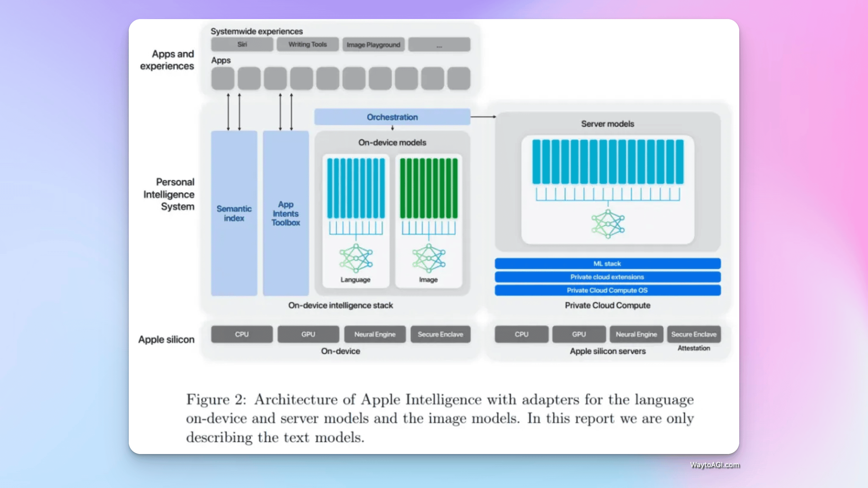Viewport: 868px width, 488px height.
Task: Click the Orchestration component block
Action: pos(392,117)
